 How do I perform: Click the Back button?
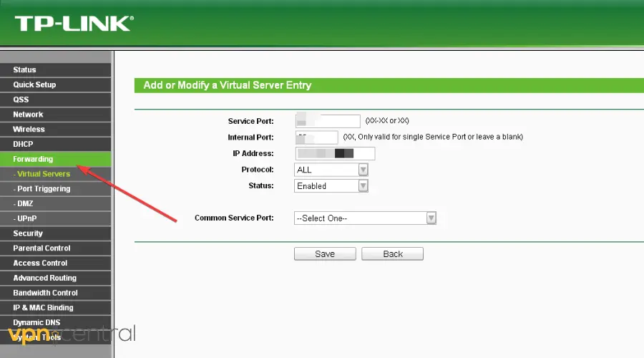(392, 254)
